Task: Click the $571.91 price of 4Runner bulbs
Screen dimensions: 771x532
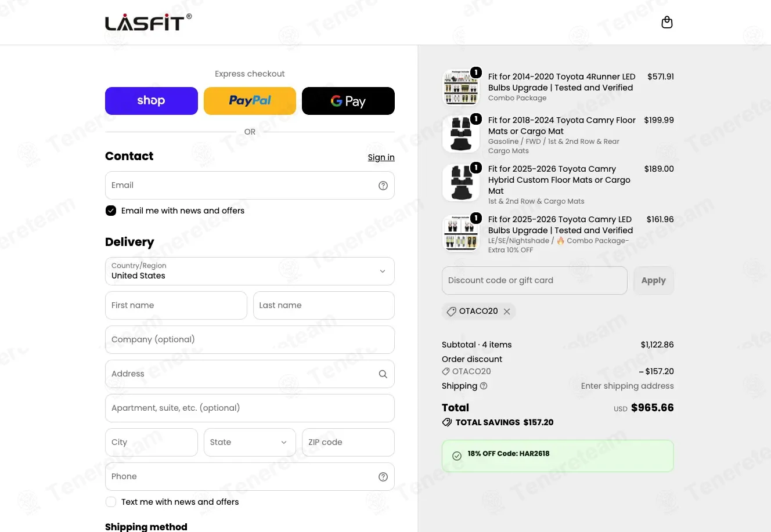Action: pyautogui.click(x=661, y=77)
